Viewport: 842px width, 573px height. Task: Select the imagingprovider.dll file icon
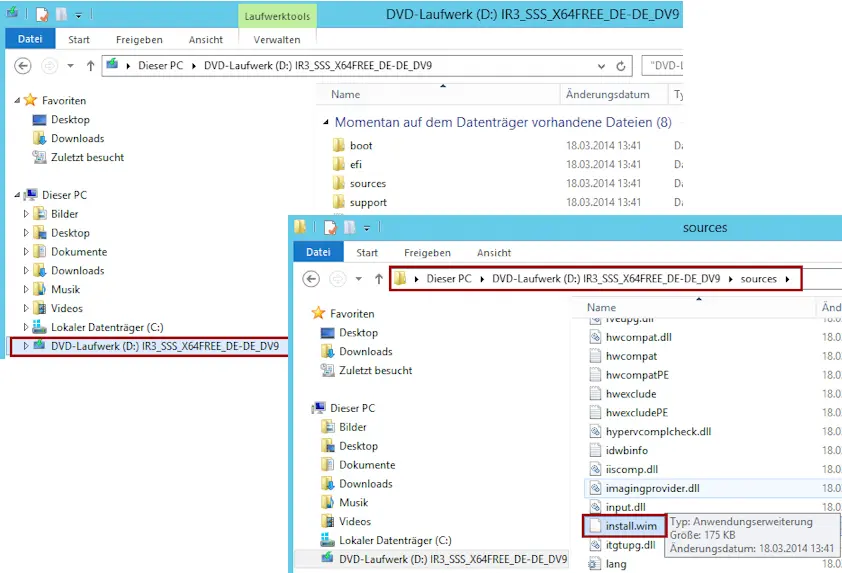point(594,488)
